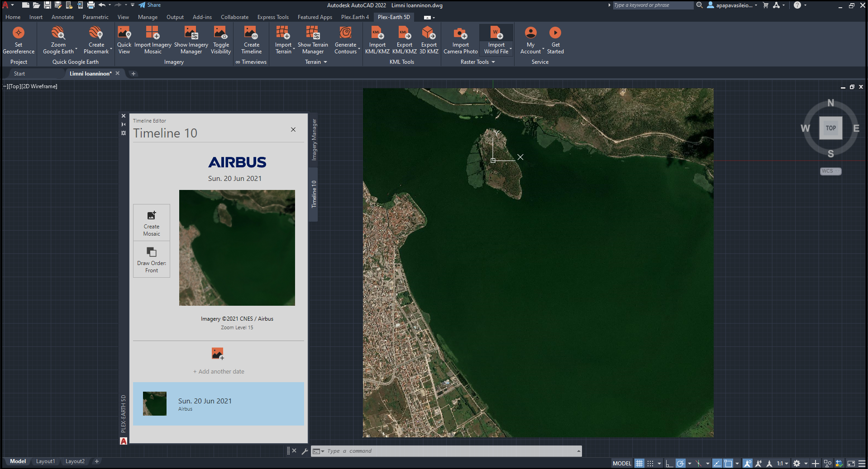This screenshot has height=469, width=868.
Task: Switch to Layout1 tab
Action: [x=45, y=461]
